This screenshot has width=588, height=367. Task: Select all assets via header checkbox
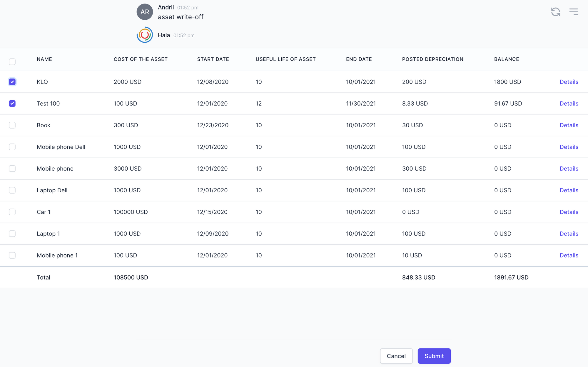click(12, 61)
